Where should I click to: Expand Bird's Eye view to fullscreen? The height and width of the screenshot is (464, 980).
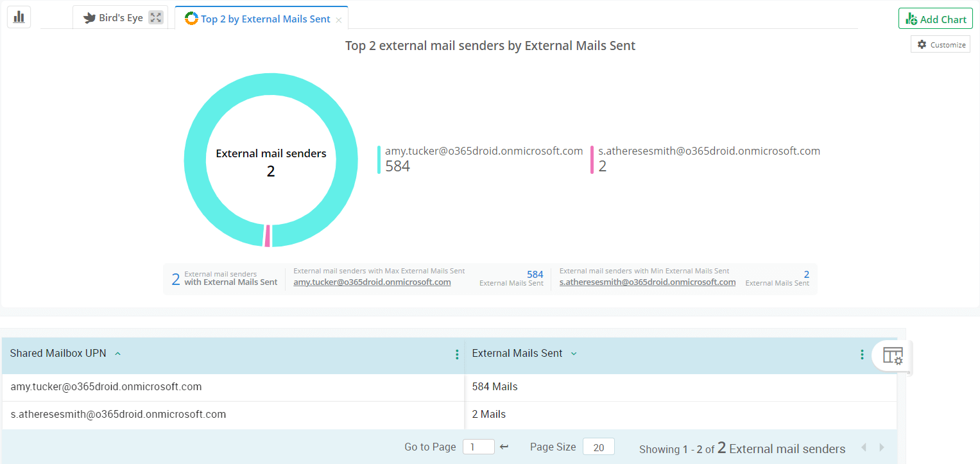click(155, 17)
